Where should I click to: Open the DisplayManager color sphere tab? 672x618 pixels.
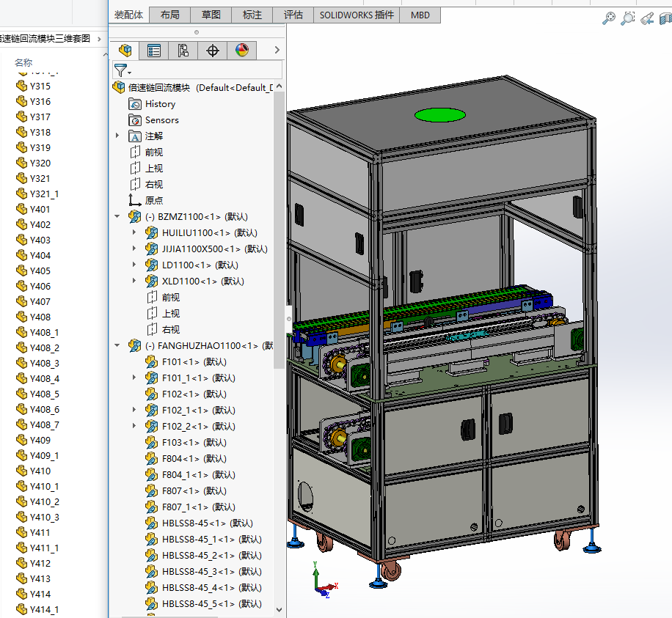[x=242, y=50]
